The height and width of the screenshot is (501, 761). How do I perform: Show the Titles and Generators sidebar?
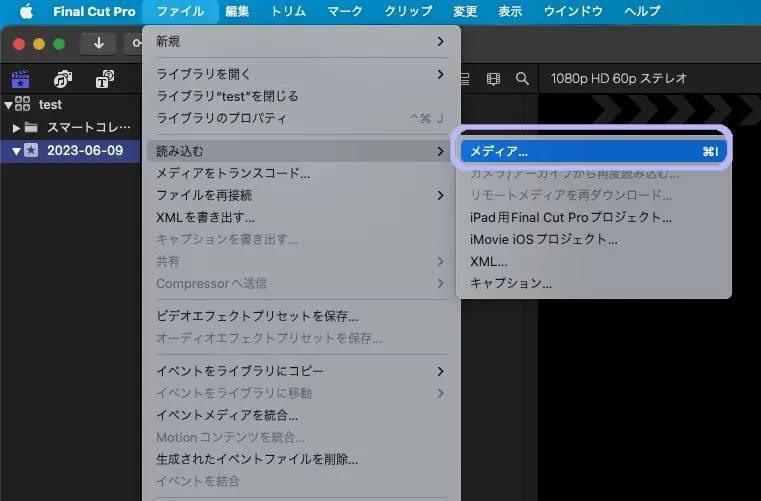pos(104,79)
